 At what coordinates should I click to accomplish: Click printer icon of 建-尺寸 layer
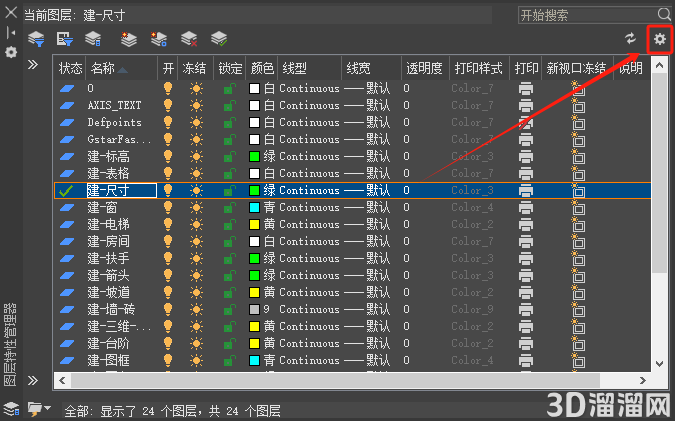[x=526, y=190]
